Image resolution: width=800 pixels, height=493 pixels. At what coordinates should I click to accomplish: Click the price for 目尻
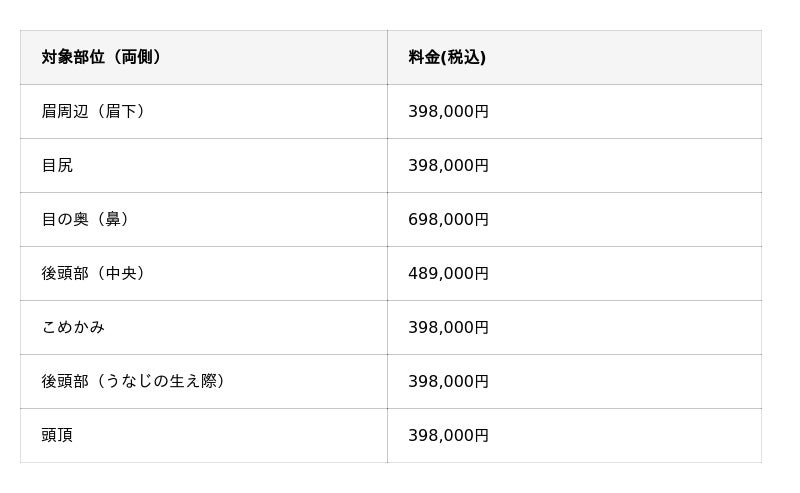[448, 165]
